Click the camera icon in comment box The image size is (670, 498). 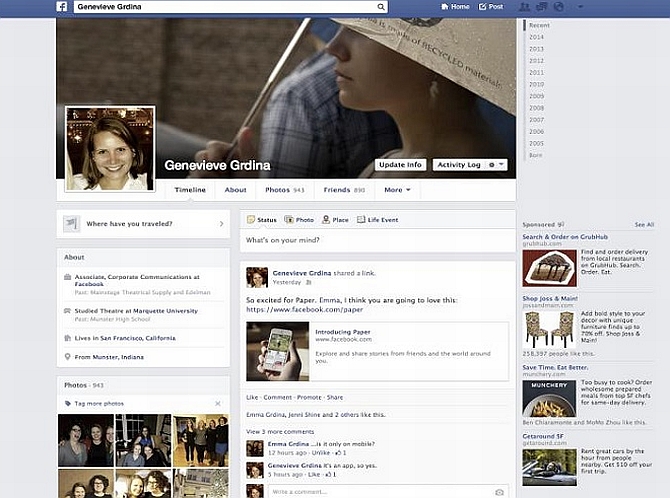click(x=499, y=492)
